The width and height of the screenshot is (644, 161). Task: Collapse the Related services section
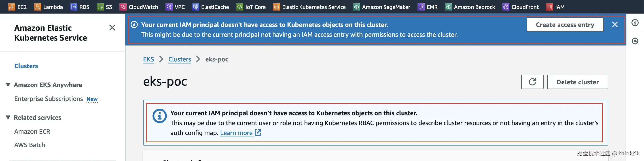[8, 117]
